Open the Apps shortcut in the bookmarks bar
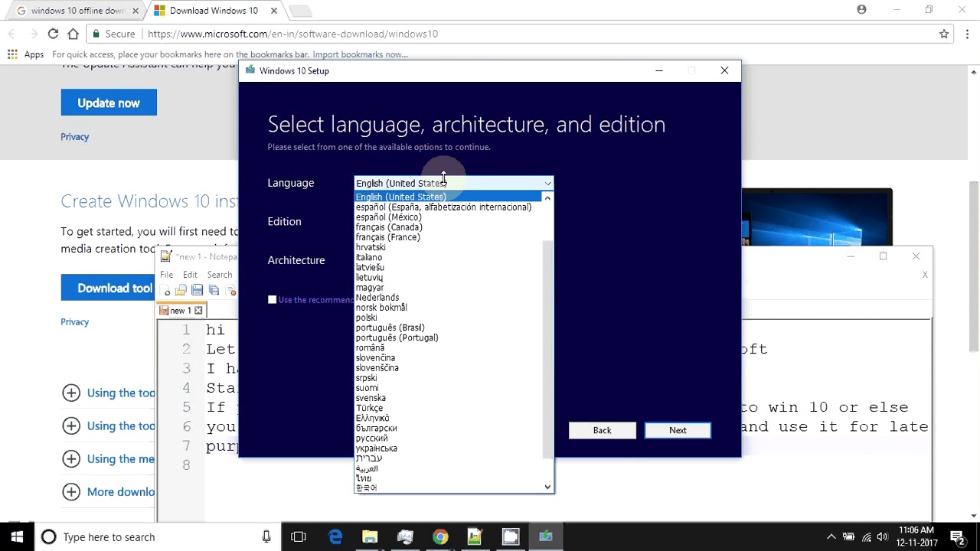980x551 pixels. 25,54
